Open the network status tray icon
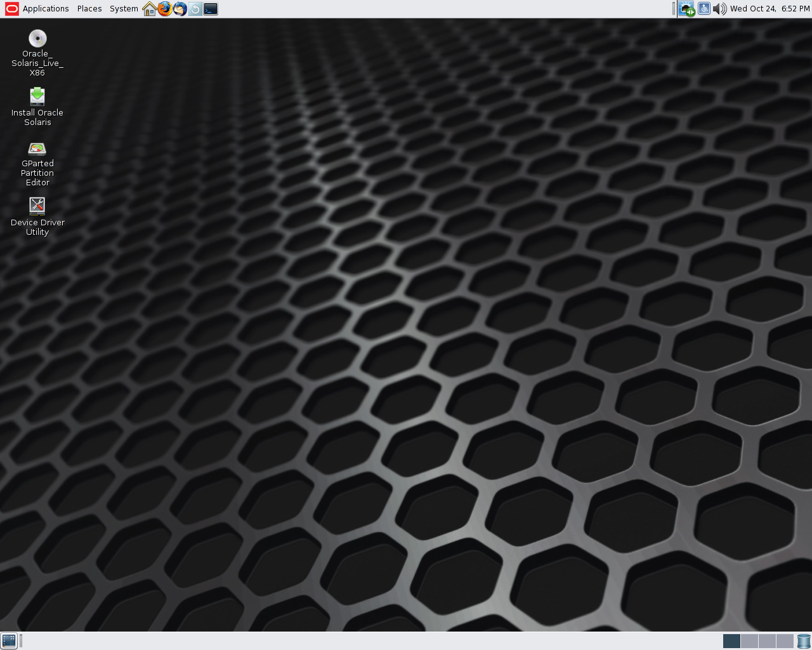 click(687, 9)
